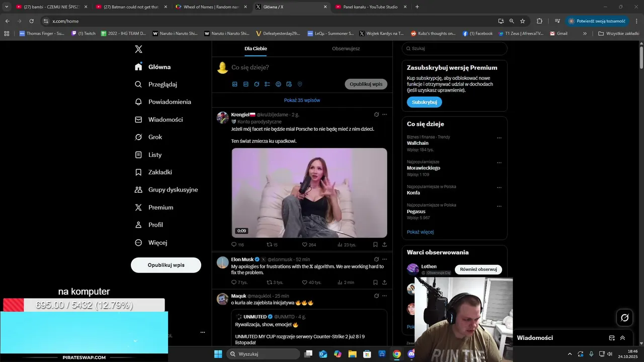
Task: Open Grok from sidebar
Action: coord(148,137)
